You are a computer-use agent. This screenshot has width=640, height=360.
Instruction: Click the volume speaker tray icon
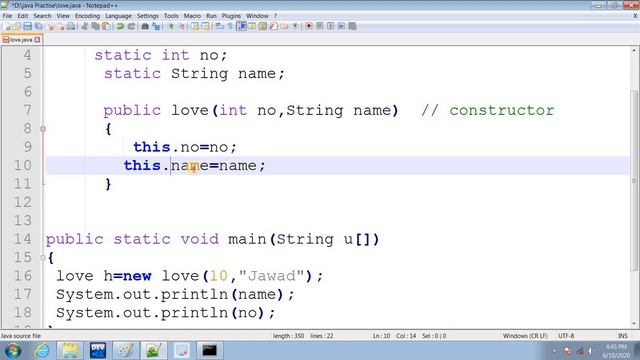(x=590, y=351)
